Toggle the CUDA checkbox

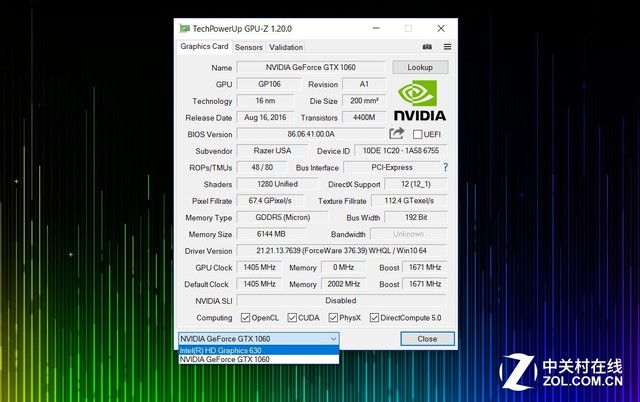point(292,318)
